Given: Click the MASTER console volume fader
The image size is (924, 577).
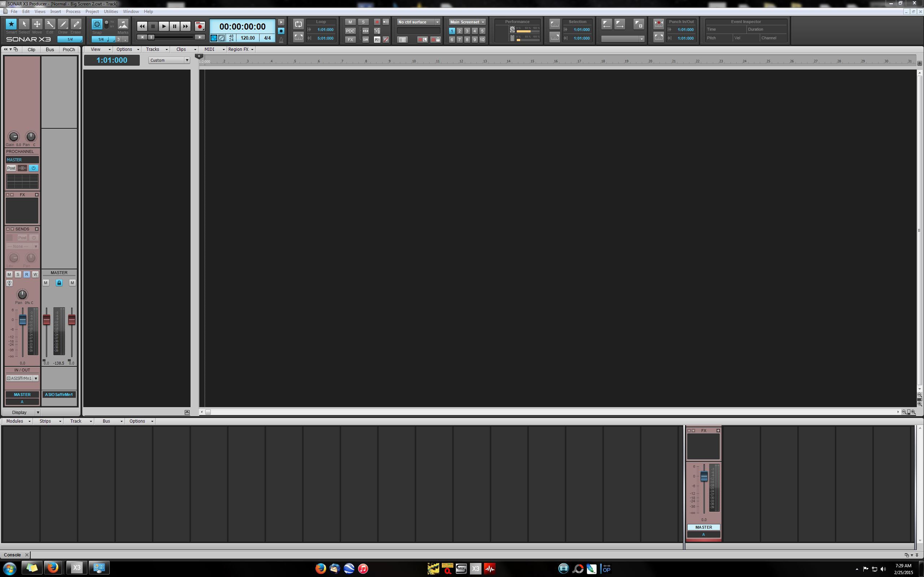Looking at the screenshot, I should coord(704,476).
